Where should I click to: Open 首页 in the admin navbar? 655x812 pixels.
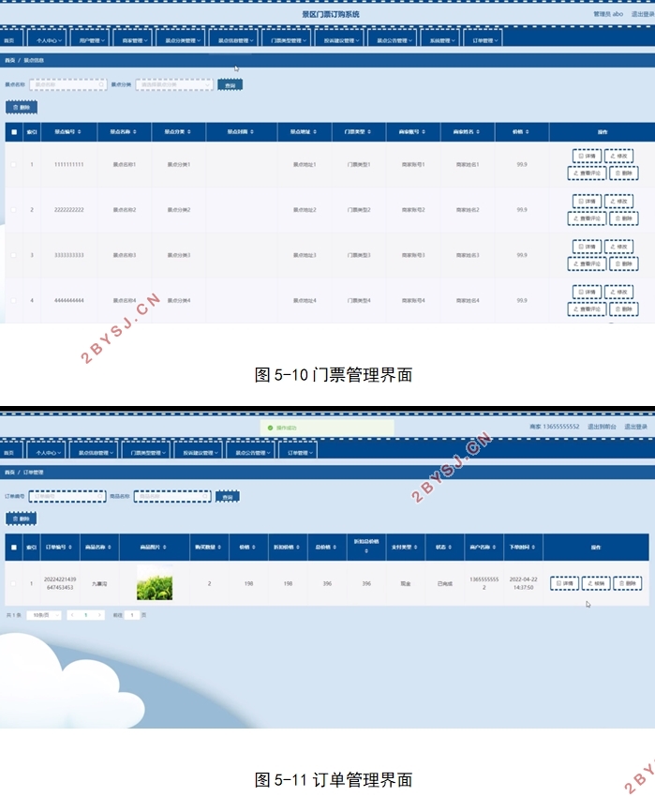[9, 40]
